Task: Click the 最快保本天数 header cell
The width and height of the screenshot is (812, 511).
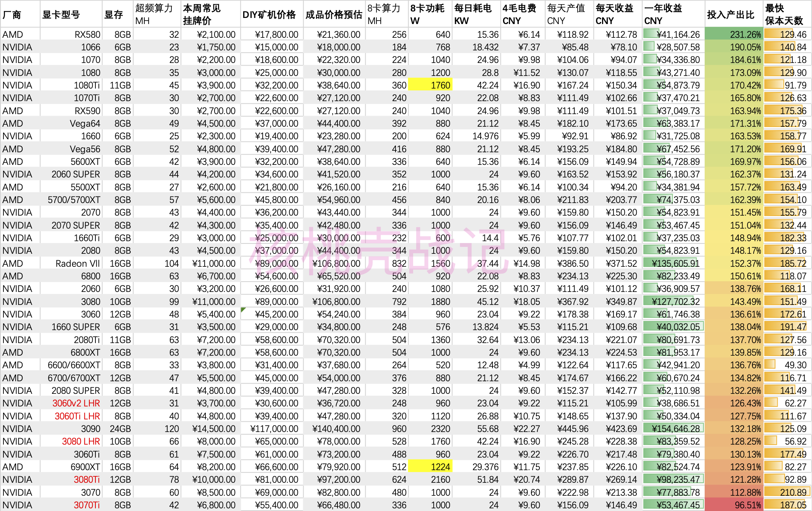Action: 787,14
